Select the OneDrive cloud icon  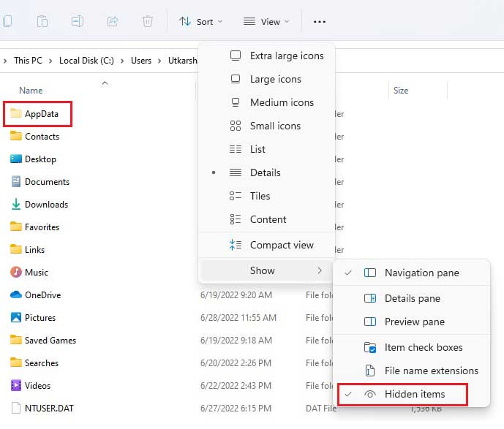16,295
